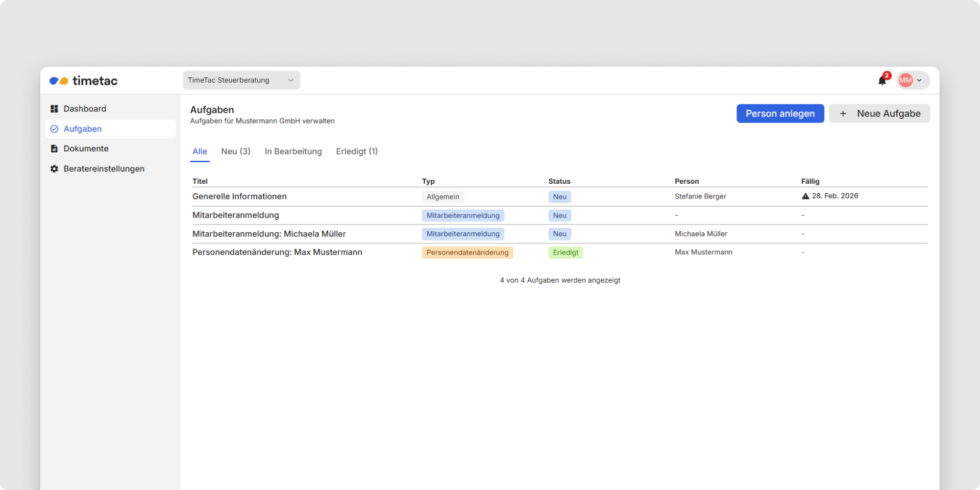Open the Generelle Informationen task
The width and height of the screenshot is (980, 490).
(239, 196)
